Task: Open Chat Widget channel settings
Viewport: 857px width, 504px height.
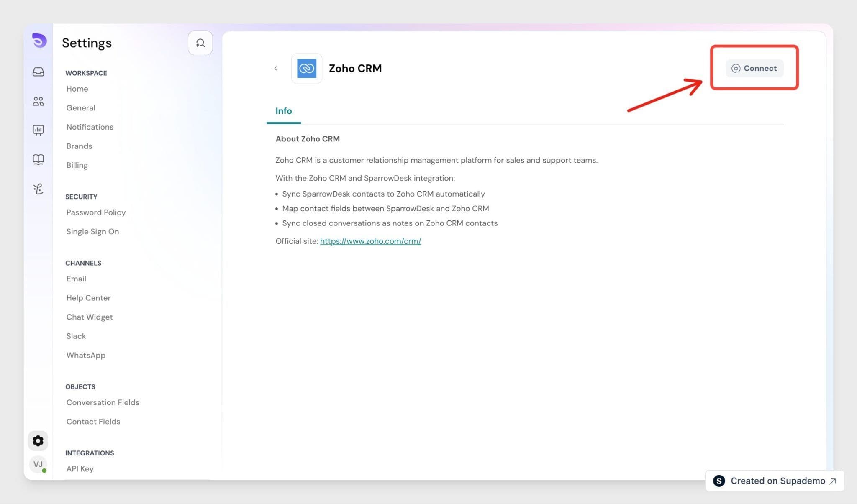Action: pyautogui.click(x=90, y=317)
